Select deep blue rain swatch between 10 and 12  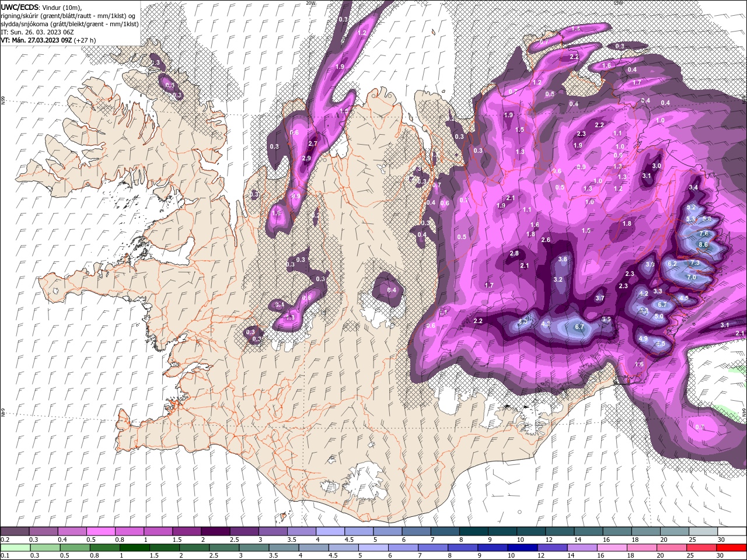click(523, 547)
